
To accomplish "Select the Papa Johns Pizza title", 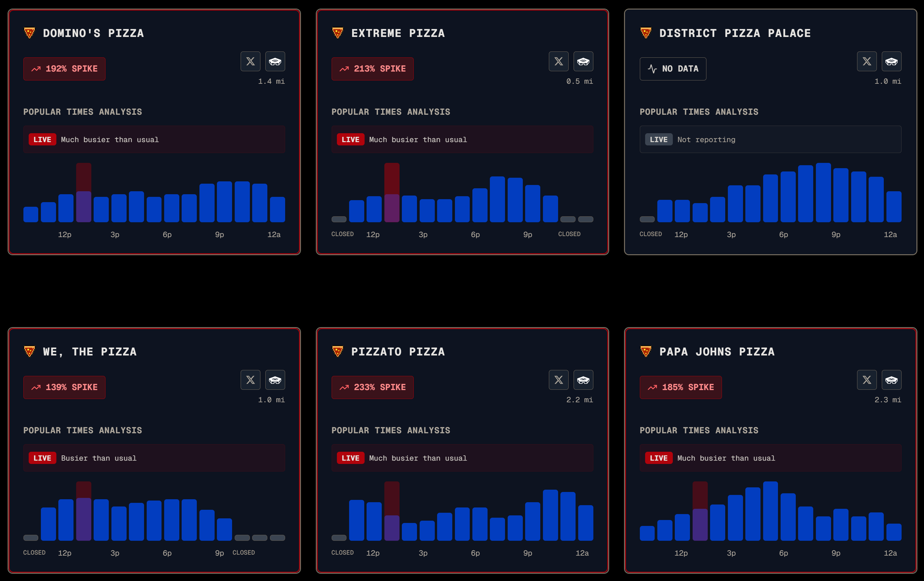I will (x=717, y=352).
